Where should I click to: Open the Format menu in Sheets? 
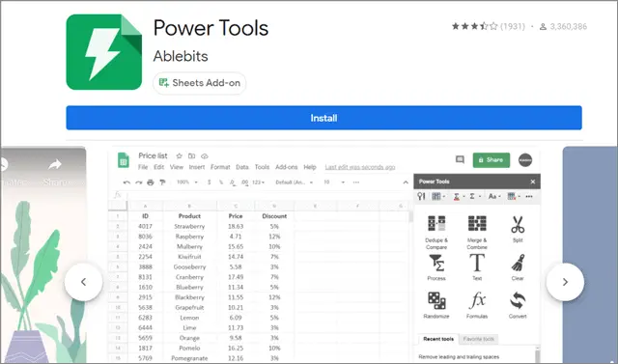tap(220, 167)
